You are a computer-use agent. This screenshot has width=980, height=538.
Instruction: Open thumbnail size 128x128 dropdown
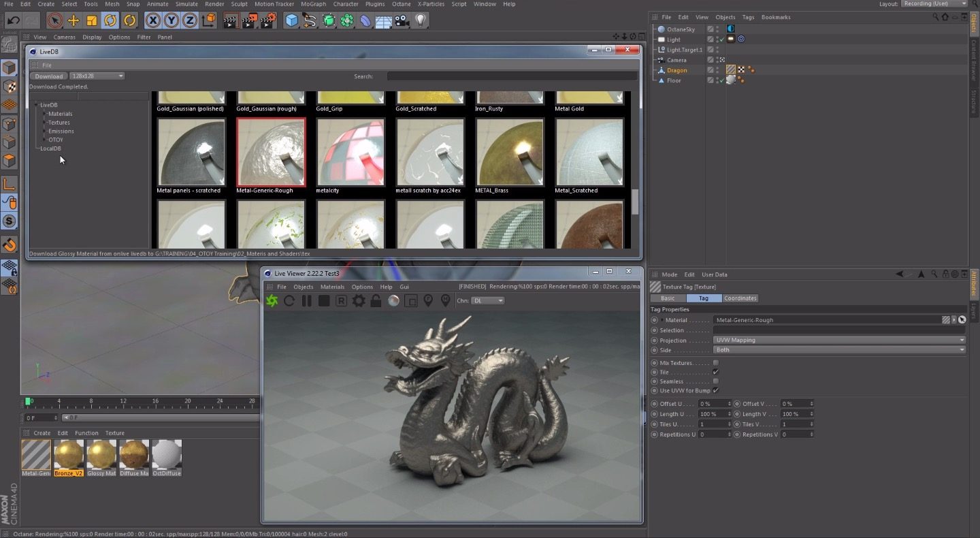tap(97, 76)
